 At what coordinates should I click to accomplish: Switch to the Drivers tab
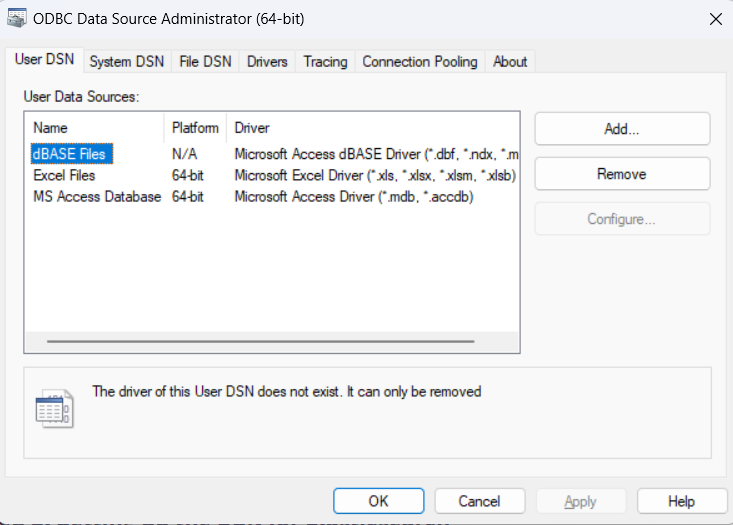tap(267, 62)
